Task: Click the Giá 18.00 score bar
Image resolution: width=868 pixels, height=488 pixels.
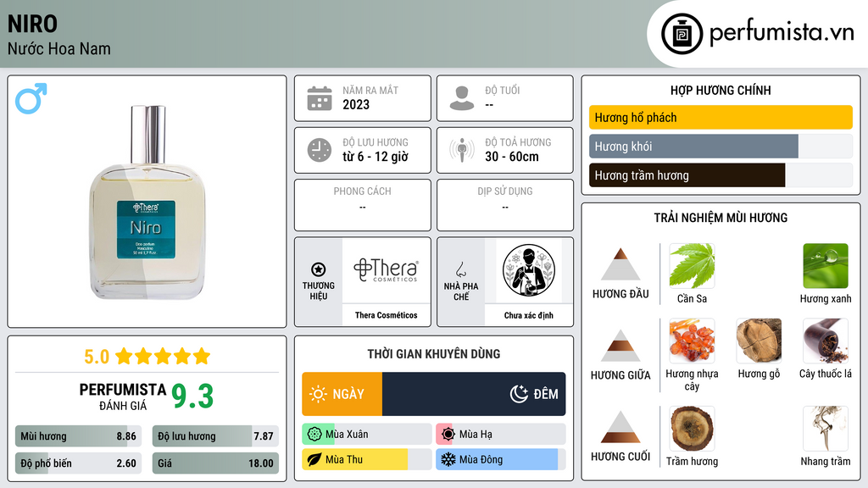Action: click(215, 463)
